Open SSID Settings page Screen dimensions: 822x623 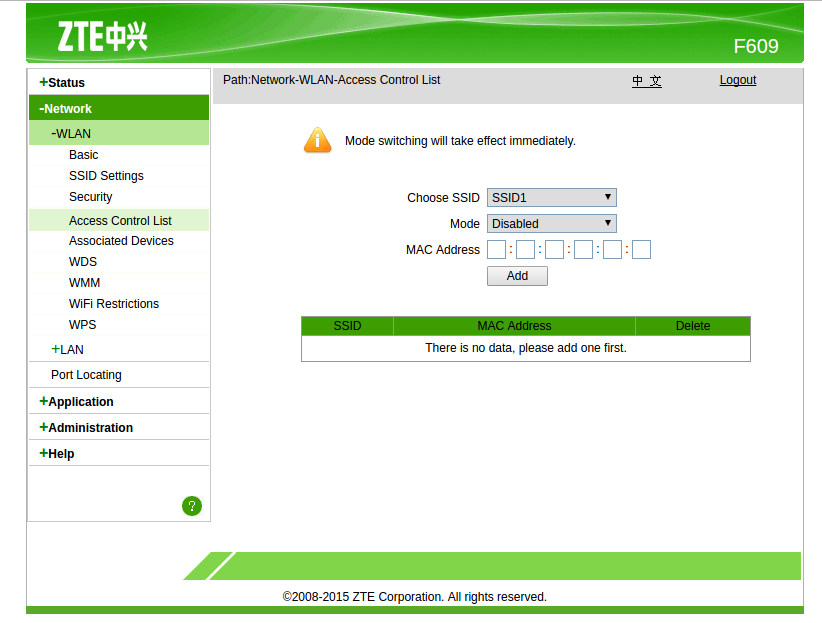click(x=106, y=176)
